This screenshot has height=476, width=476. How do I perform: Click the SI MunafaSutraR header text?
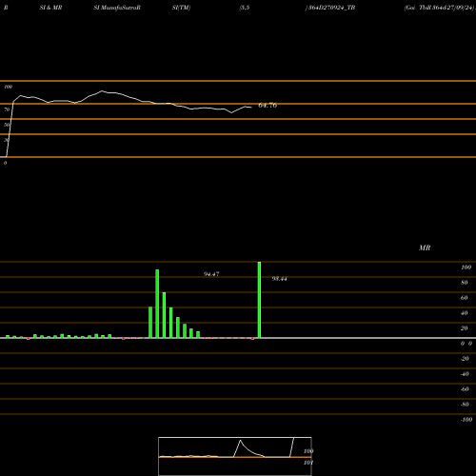pos(117,8)
